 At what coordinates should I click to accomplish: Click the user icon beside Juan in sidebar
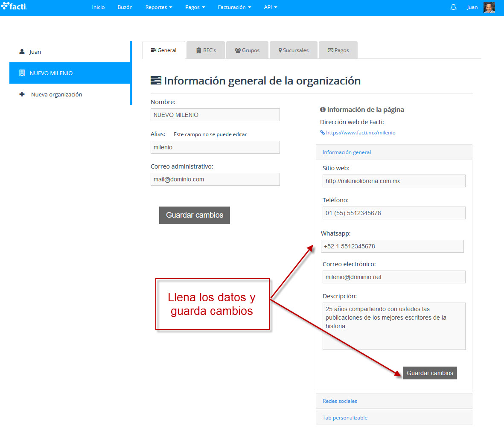click(x=22, y=52)
